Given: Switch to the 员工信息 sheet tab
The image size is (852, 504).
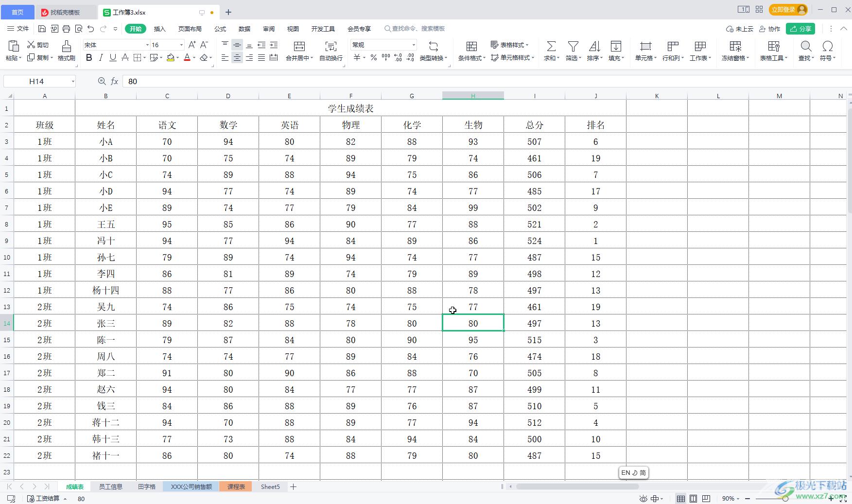Looking at the screenshot, I should coord(111,487).
